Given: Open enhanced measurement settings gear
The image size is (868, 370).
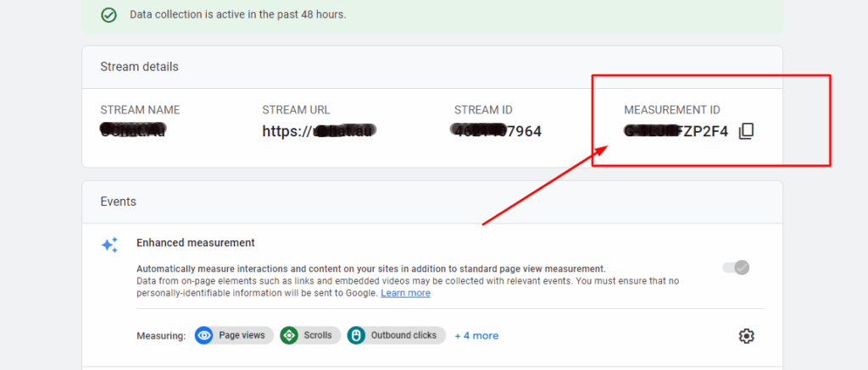Looking at the screenshot, I should [746, 336].
